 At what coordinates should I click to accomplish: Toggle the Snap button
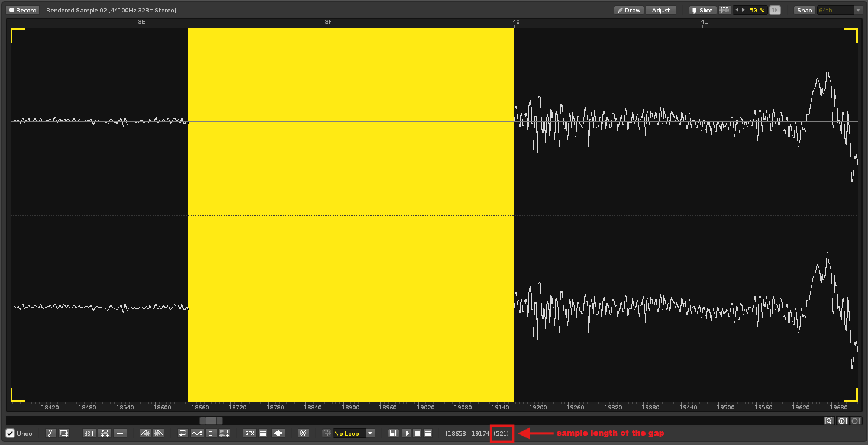click(804, 10)
